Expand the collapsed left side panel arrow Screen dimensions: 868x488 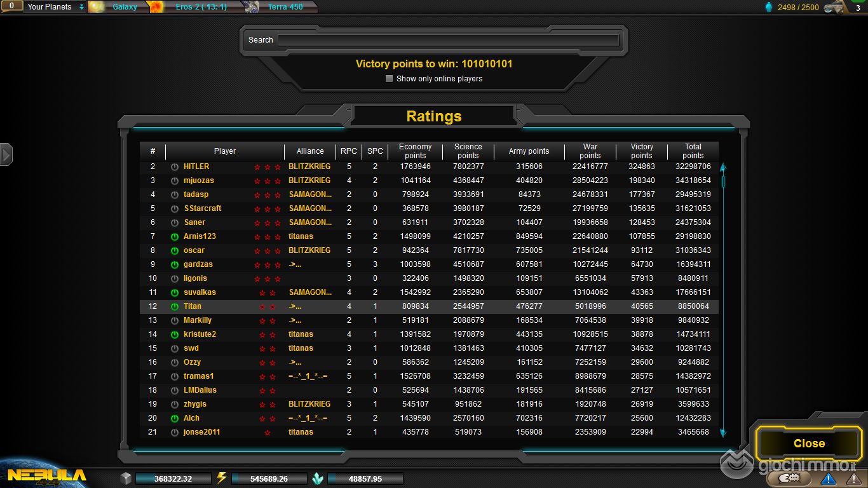tap(6, 154)
